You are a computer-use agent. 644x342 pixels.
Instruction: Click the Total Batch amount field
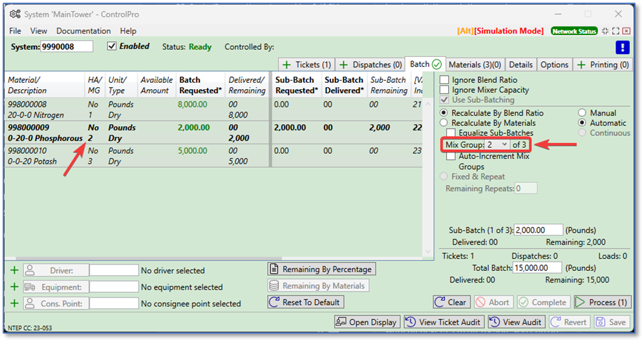[538, 268]
